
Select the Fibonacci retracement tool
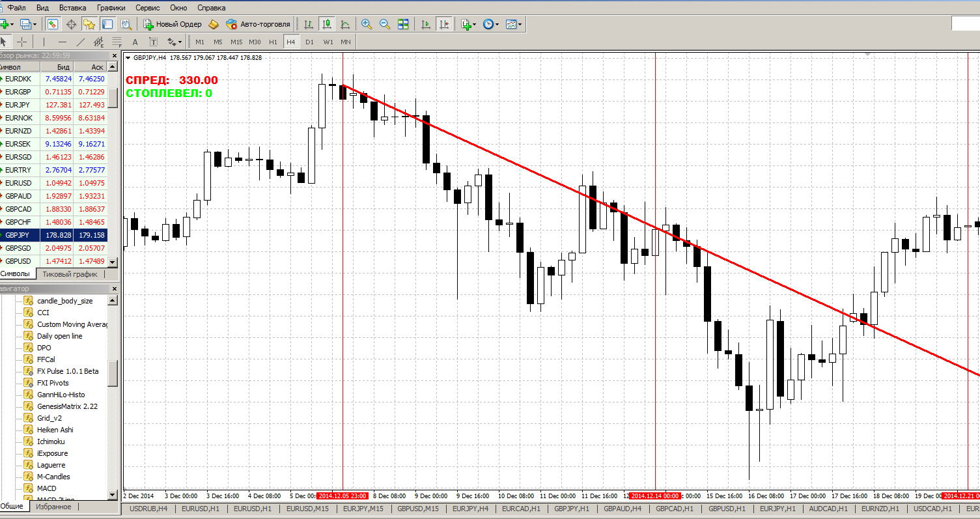pyautogui.click(x=117, y=42)
